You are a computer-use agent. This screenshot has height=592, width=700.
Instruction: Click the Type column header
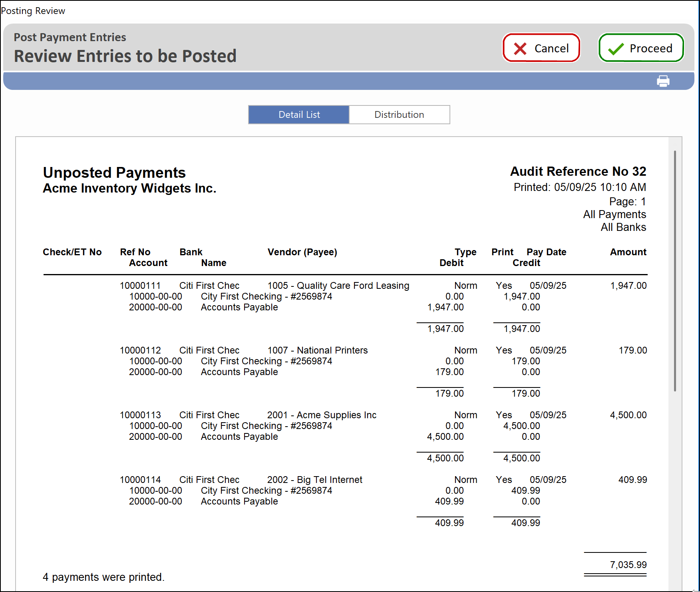(x=465, y=252)
